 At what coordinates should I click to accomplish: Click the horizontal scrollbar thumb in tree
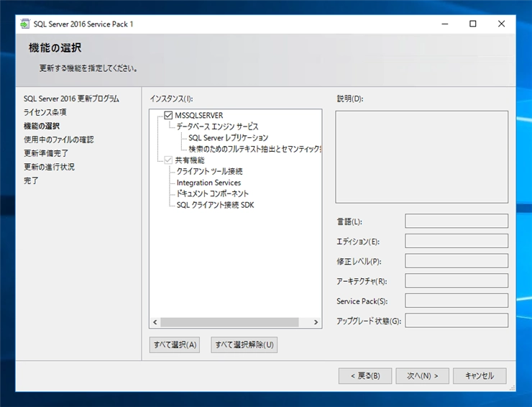pyautogui.click(x=230, y=322)
